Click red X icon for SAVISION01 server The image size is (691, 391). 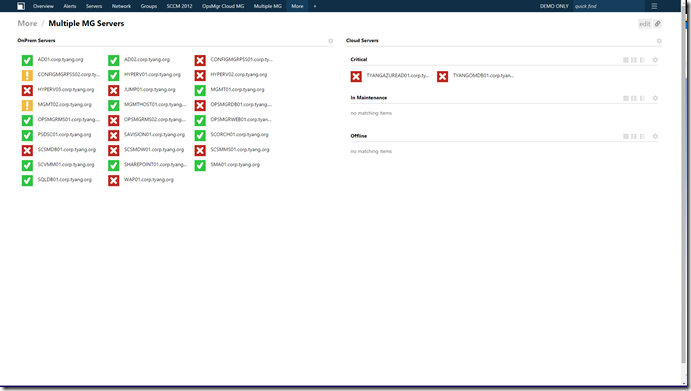[114, 135]
